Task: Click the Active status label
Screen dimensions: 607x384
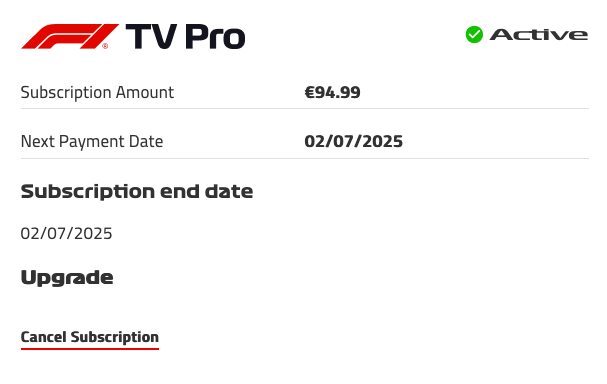Action: tap(539, 35)
